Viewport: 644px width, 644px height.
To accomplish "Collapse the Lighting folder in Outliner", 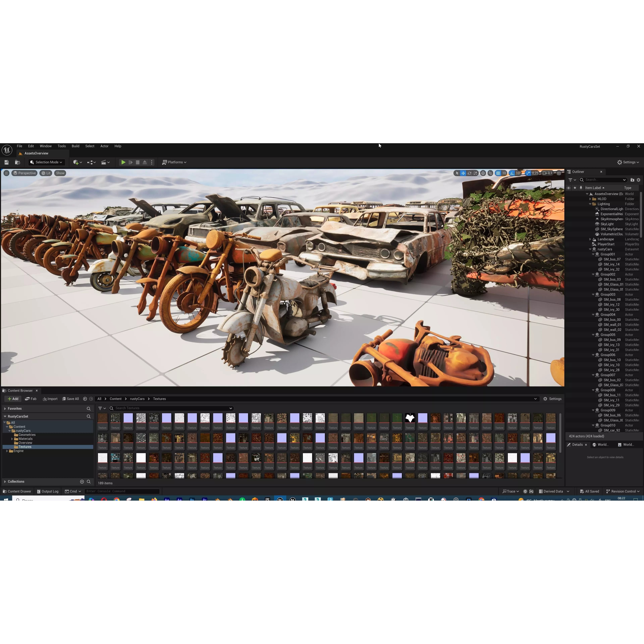I will [x=590, y=204].
